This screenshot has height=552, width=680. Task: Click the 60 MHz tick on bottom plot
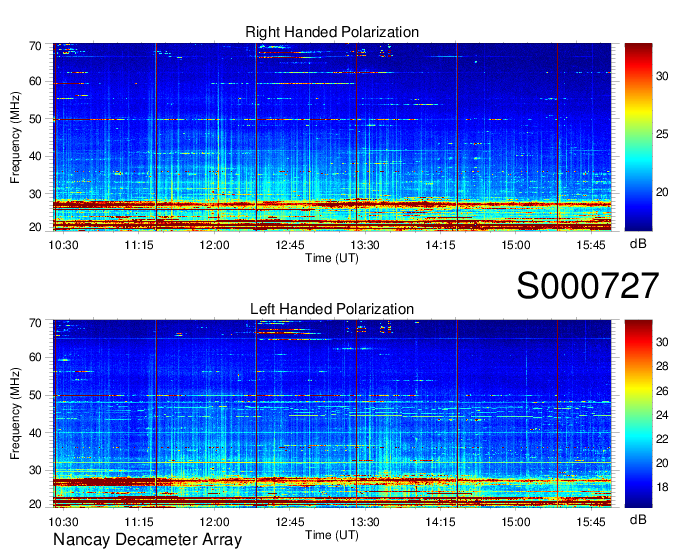pos(35,358)
